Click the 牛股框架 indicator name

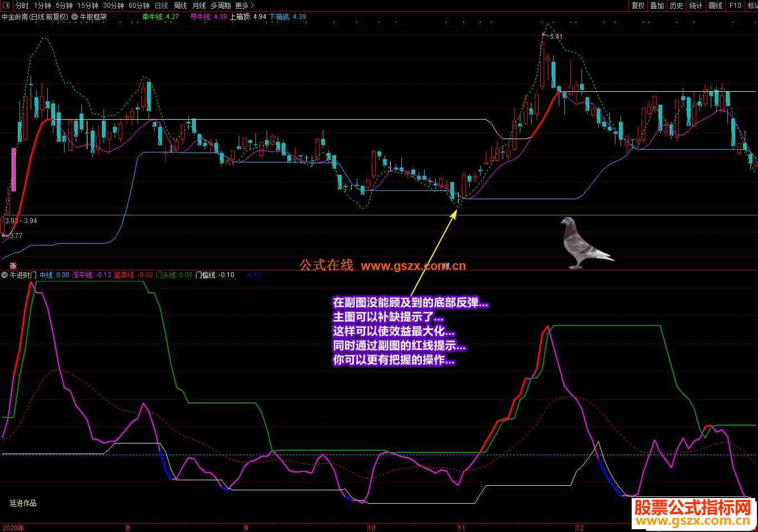click(x=93, y=17)
